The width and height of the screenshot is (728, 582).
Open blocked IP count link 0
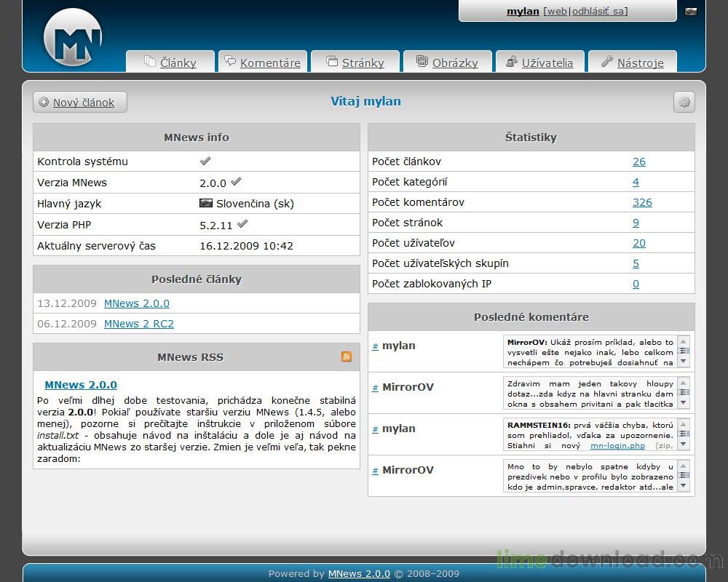[x=636, y=284]
